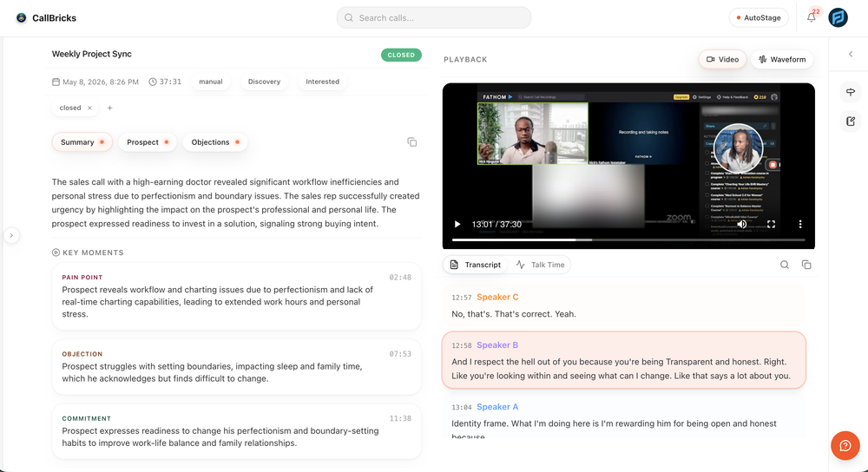The width and height of the screenshot is (868, 472).
Task: Open the notifications bell
Action: (x=811, y=17)
